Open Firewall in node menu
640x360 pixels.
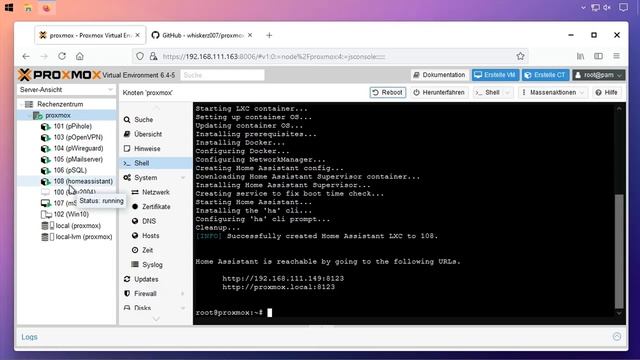point(145,294)
